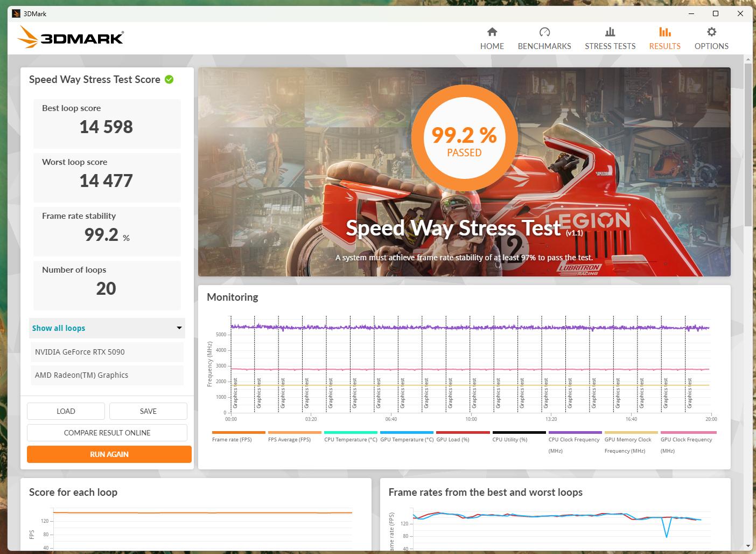Select NVIDIA GeForce RTX 5090 entry
The height and width of the screenshot is (554, 756).
107,352
